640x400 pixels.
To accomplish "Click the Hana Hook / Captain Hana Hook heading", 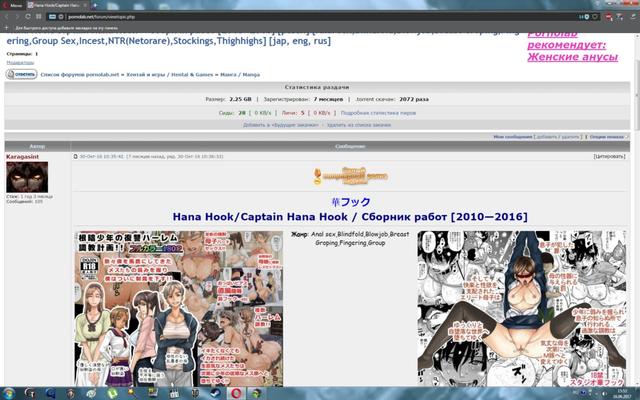I will pos(350,217).
